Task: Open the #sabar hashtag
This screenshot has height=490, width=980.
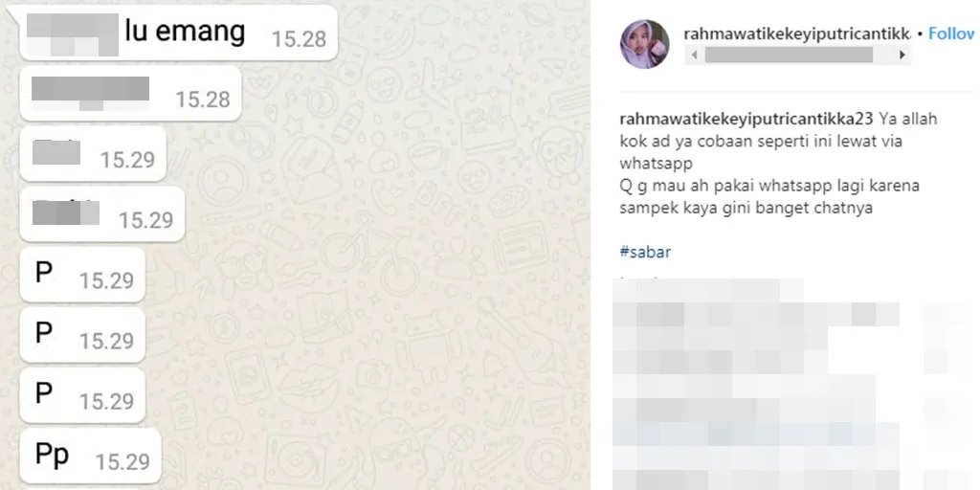Action: tap(645, 252)
